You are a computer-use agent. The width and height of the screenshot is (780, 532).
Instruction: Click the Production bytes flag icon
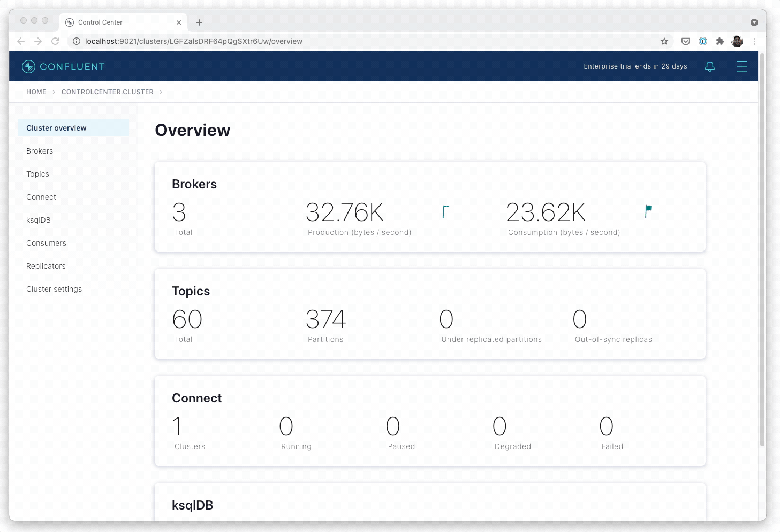(x=445, y=212)
